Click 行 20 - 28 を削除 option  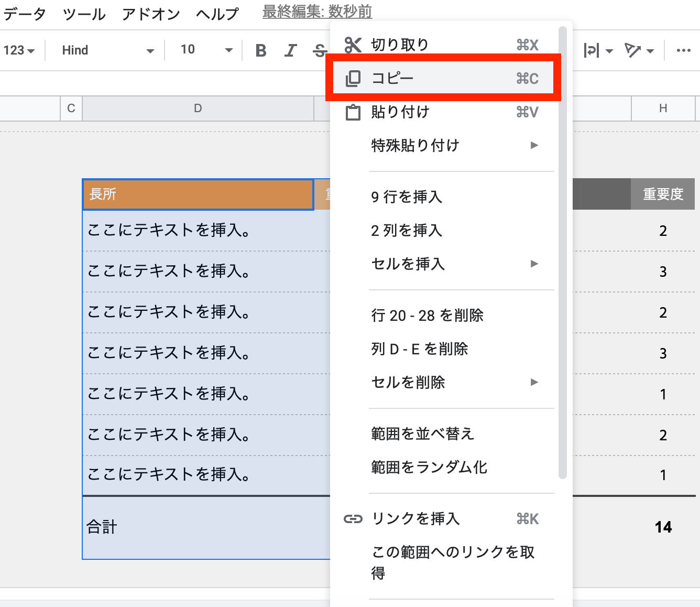point(427,315)
